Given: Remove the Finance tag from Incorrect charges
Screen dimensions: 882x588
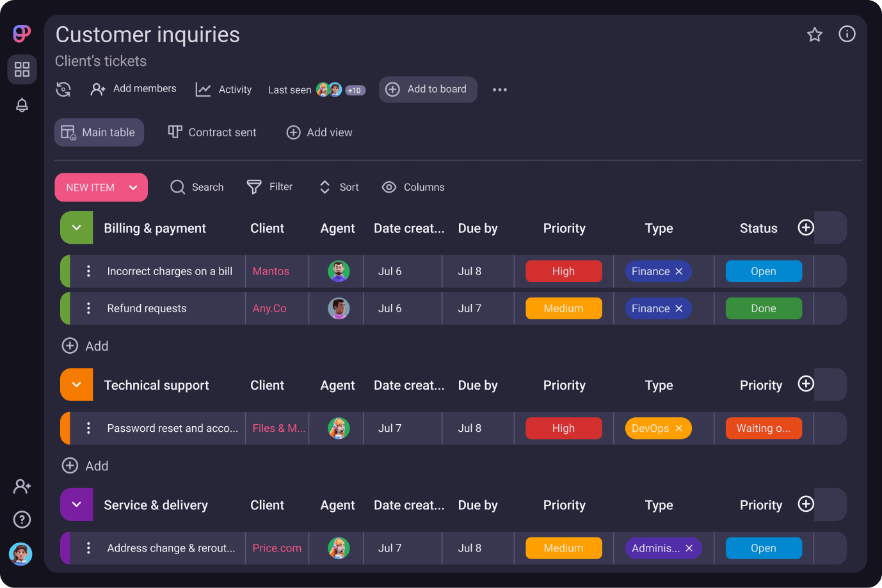Looking at the screenshot, I should (680, 271).
